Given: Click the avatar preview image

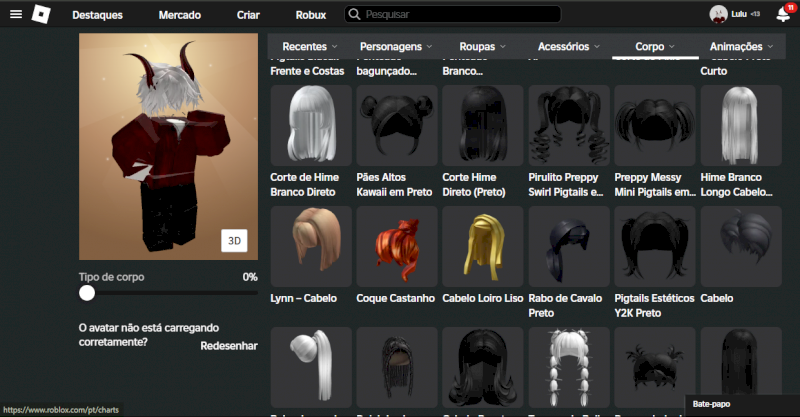Looking at the screenshot, I should [x=168, y=146].
